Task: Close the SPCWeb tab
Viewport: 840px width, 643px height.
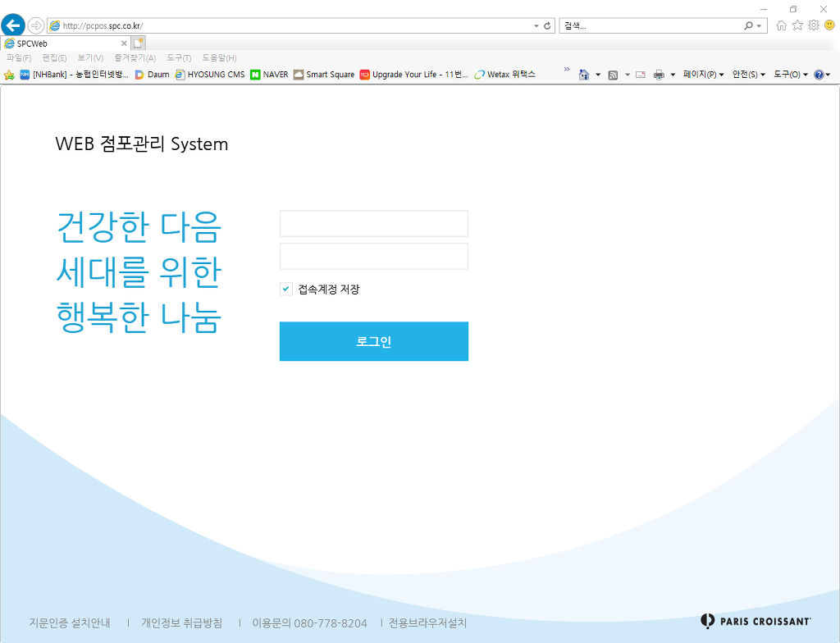Action: click(x=124, y=43)
